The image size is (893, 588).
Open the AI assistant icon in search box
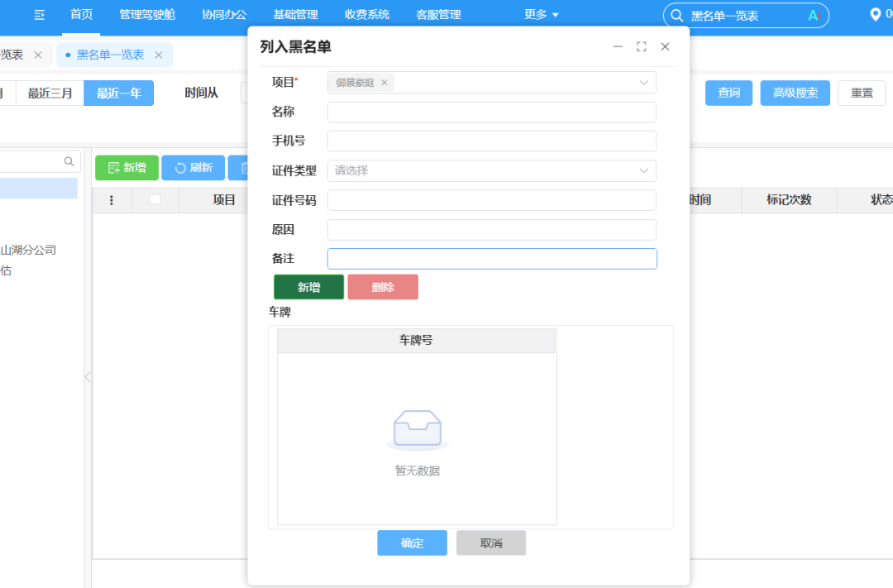click(x=814, y=16)
